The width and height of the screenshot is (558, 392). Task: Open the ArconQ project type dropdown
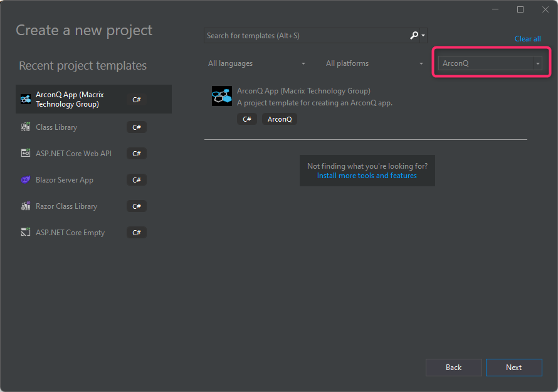(x=490, y=63)
